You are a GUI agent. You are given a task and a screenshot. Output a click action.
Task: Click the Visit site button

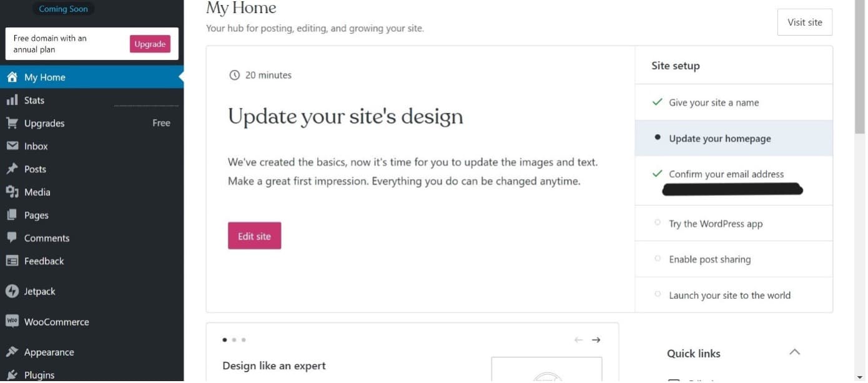click(804, 22)
